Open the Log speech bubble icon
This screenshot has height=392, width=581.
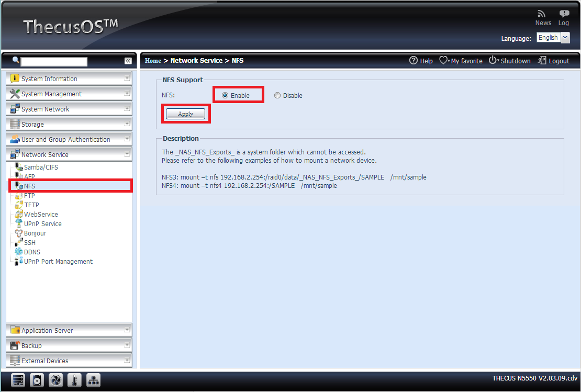564,14
